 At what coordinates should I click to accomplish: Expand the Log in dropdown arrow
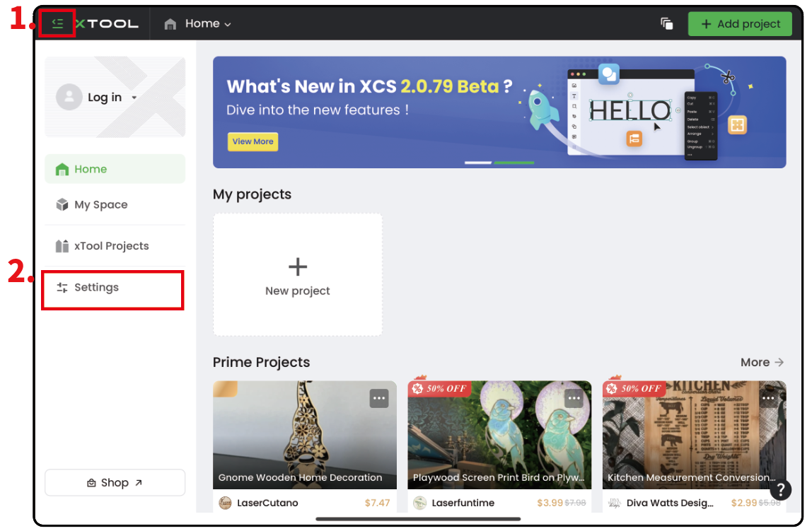coord(134,98)
